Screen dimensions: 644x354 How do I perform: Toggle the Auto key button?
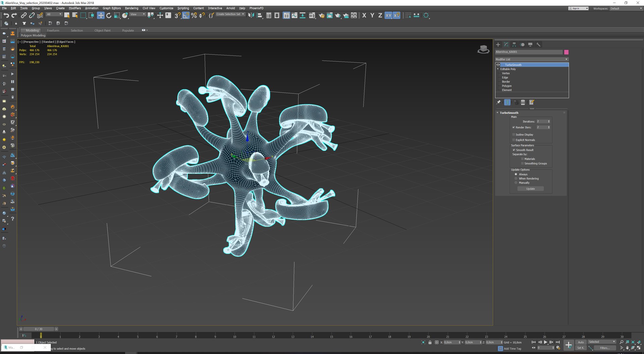click(x=581, y=342)
